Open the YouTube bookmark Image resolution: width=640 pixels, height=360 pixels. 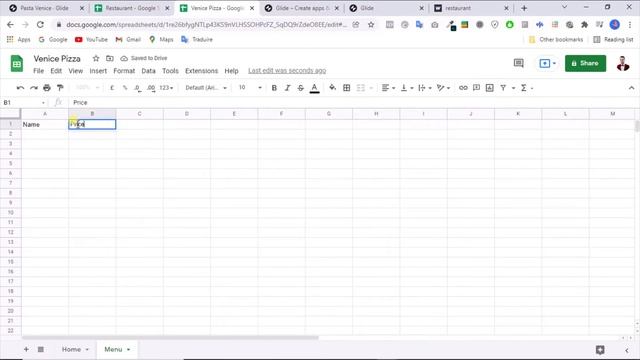91,40
